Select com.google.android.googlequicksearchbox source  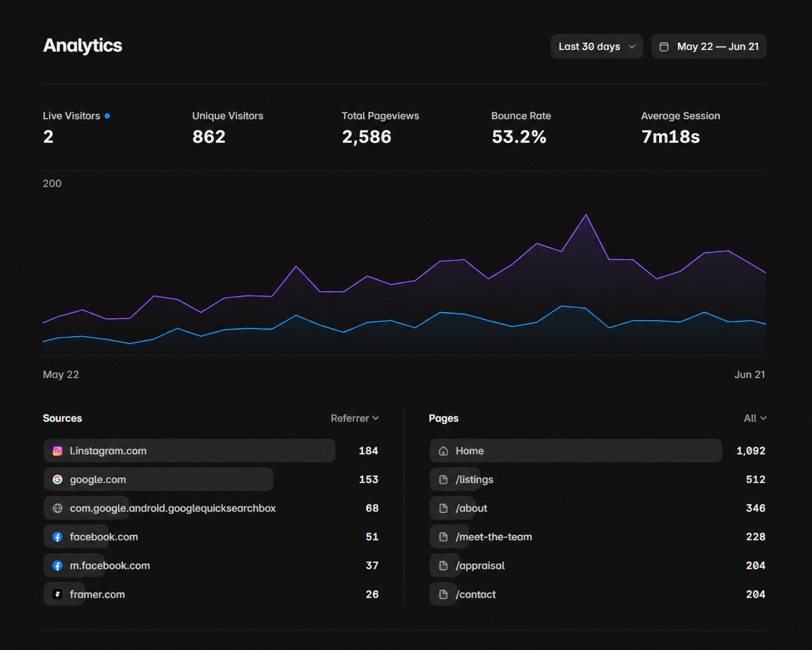pos(211,508)
